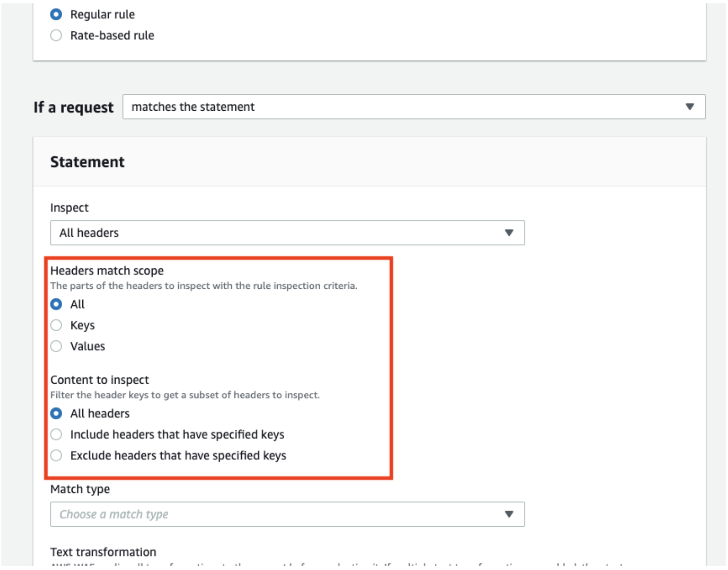
Task: Choose the Keys match scope option
Action: coord(56,325)
